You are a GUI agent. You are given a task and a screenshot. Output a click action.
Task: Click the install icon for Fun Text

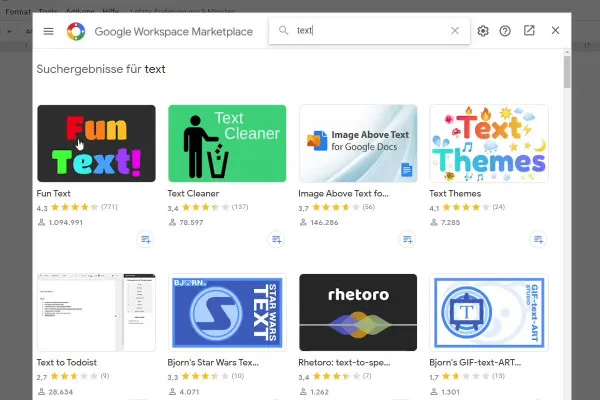[x=145, y=240]
